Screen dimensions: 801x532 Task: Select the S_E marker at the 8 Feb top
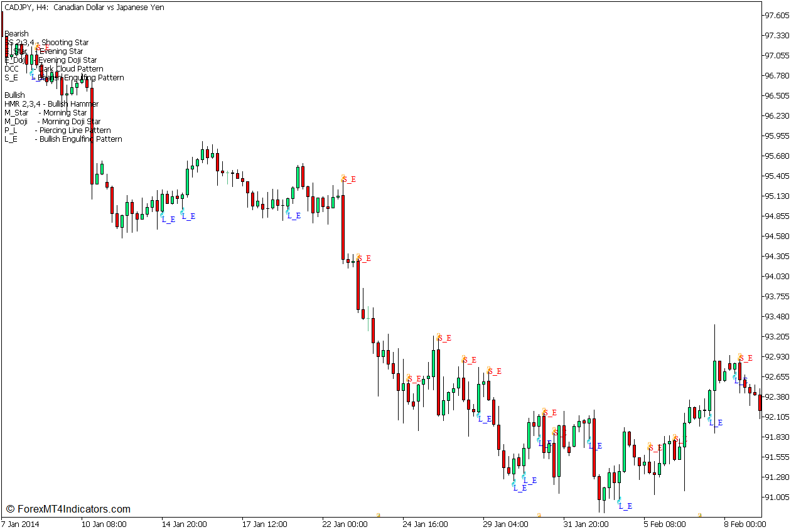pyautogui.click(x=743, y=359)
